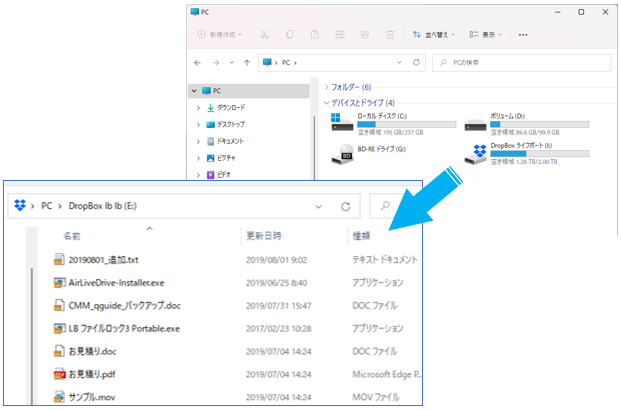621x410 pixels.
Task: Go up one folder level
Action: coord(247,63)
